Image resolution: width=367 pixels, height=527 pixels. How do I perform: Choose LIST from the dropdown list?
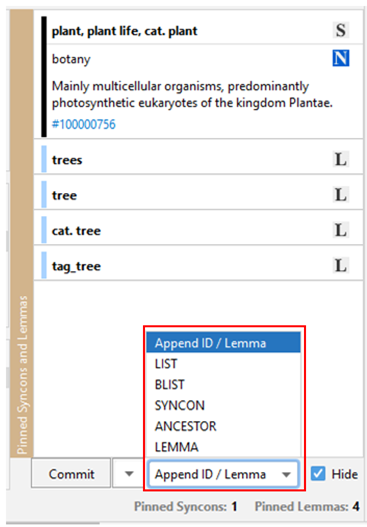[223, 364]
